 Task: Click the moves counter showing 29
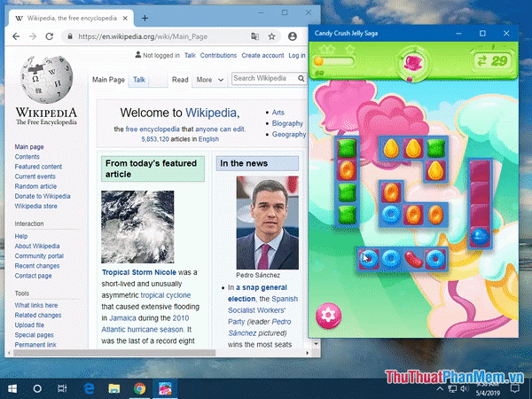(493, 61)
